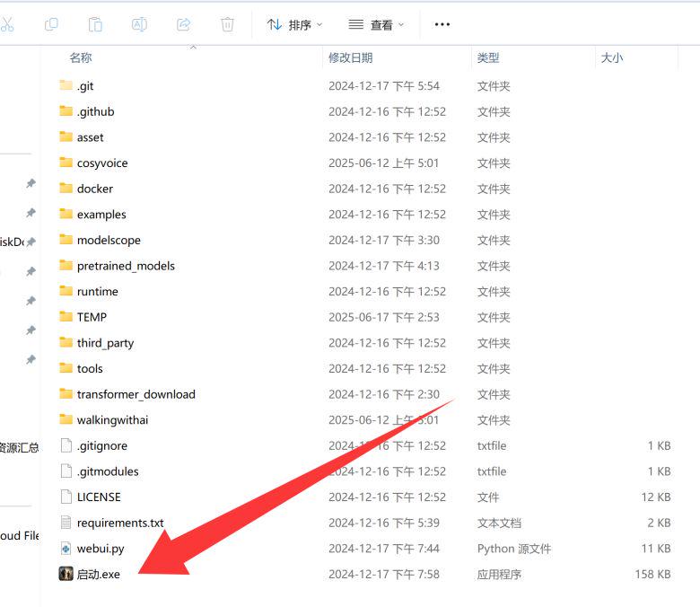Select the walkingwithai folder icon
700x607 pixels.
(x=66, y=419)
